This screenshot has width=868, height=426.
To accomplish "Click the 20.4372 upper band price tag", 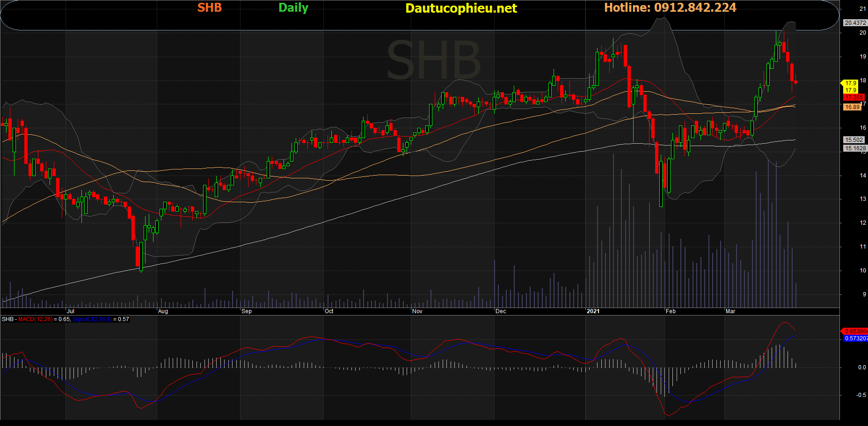I will coord(855,22).
